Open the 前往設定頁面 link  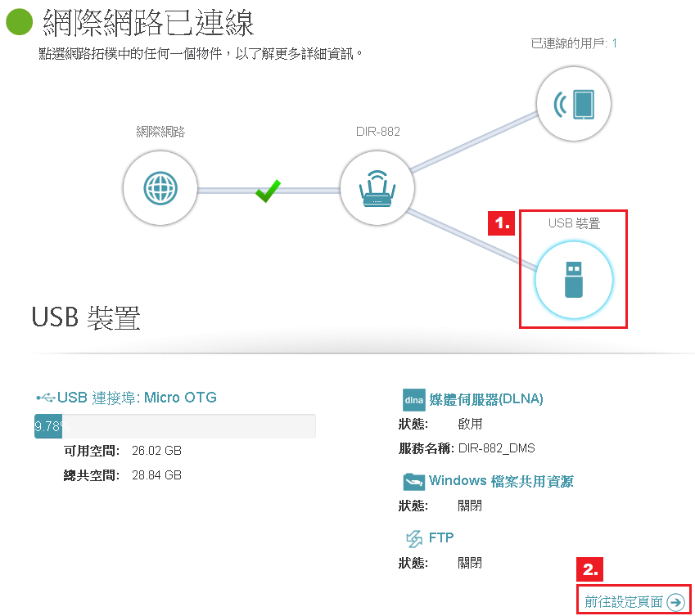tap(624, 602)
